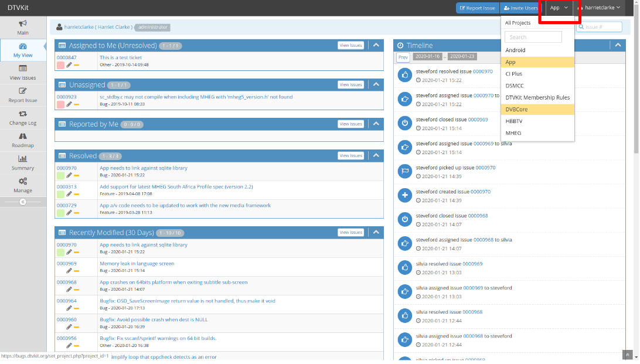Collapse the Assigned to Me panel

click(376, 45)
